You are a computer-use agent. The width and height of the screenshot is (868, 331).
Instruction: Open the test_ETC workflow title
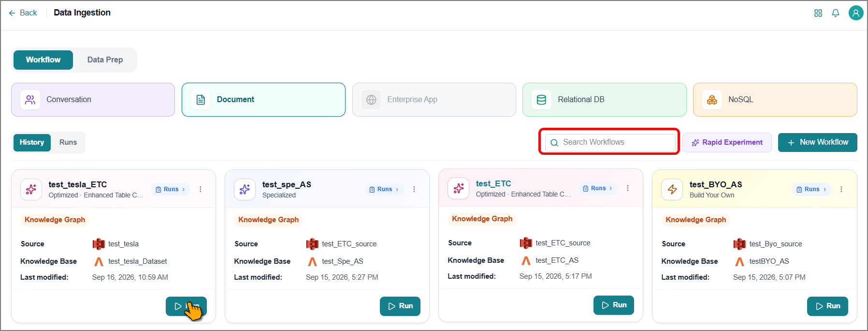493,184
